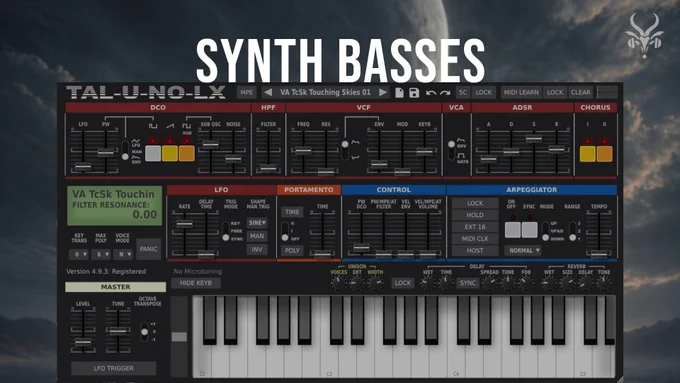Click the HIDE KEYB button
This screenshot has width=680, height=383.
[196, 283]
